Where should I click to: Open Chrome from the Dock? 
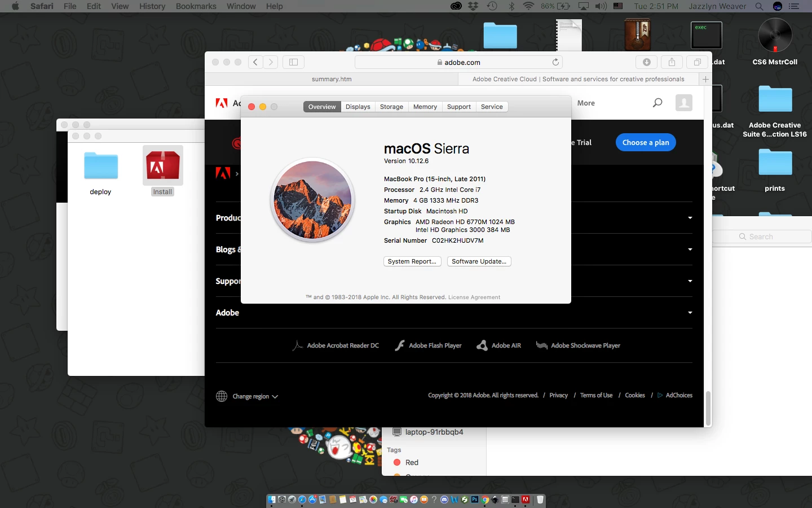click(485, 500)
